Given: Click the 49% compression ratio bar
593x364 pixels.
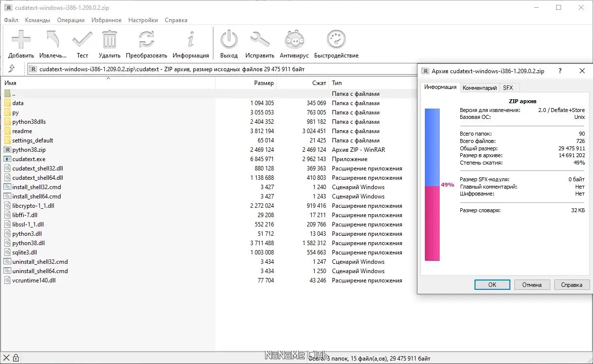Looking at the screenshot, I should point(432,185).
